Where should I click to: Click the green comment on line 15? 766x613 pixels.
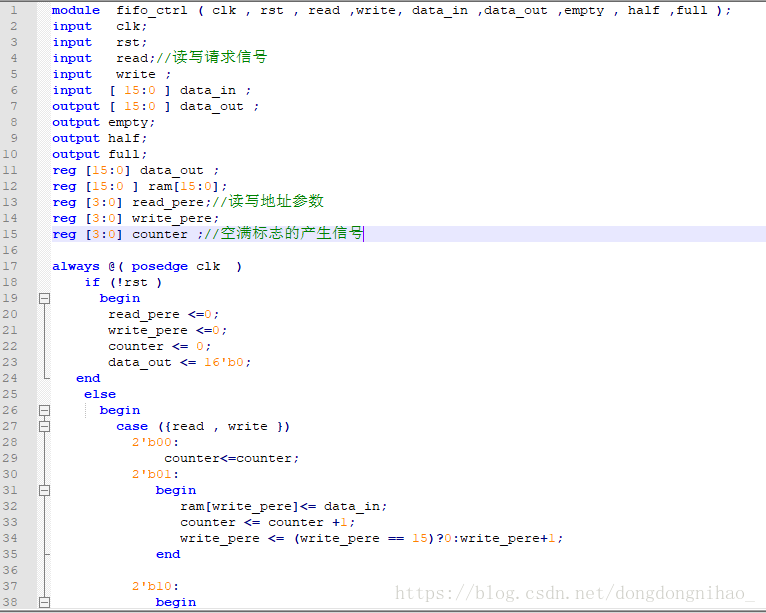pos(284,233)
